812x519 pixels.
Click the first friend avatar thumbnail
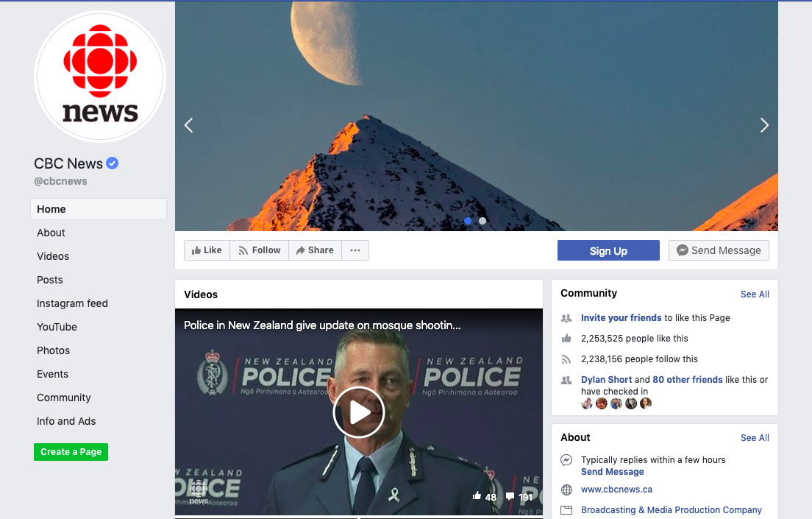pyautogui.click(x=587, y=403)
